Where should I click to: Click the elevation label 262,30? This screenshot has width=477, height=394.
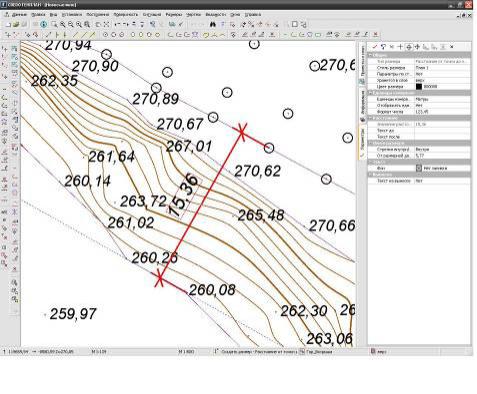[x=304, y=311]
